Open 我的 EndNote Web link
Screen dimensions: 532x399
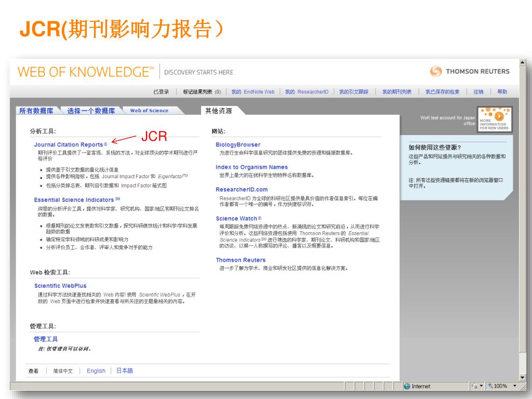coord(253,91)
